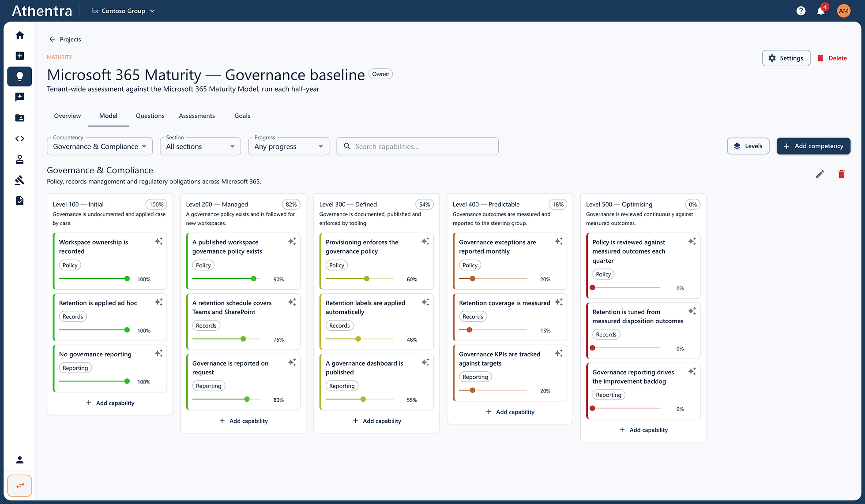Viewport: 865px width, 504px height.
Task: Click the Athentra logo
Action: click(x=42, y=11)
